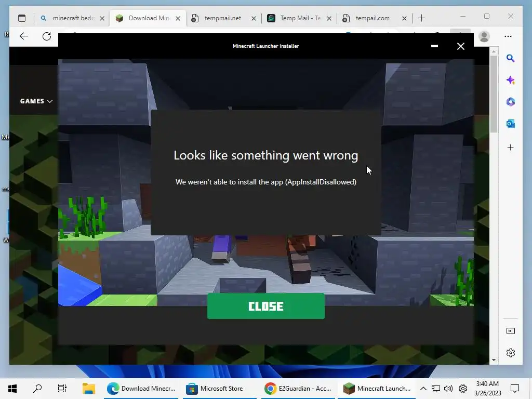Click the green CLOSE button
Screen dimensions: 532x399
tap(265, 306)
